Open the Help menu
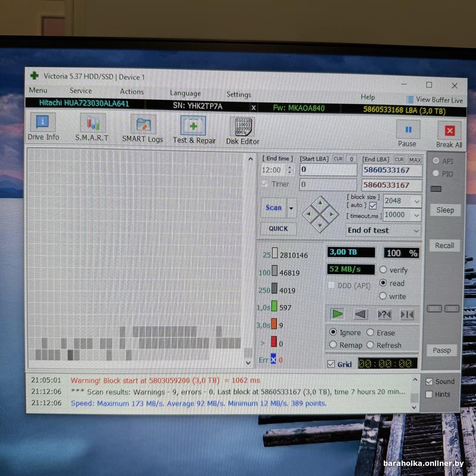The width and height of the screenshot is (476, 476). [x=368, y=97]
